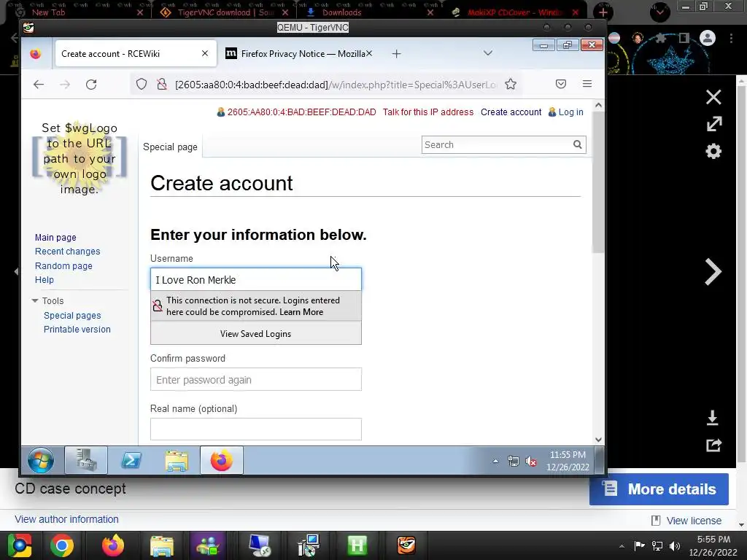747x560 pixels.
Task: Click the scroll up arrow of the wiki page
Action: tap(598, 105)
